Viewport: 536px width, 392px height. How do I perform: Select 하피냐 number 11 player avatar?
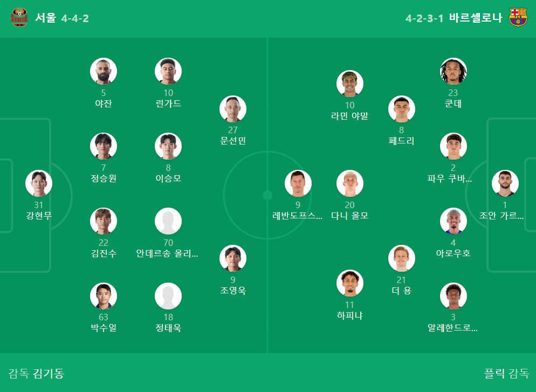click(350, 283)
